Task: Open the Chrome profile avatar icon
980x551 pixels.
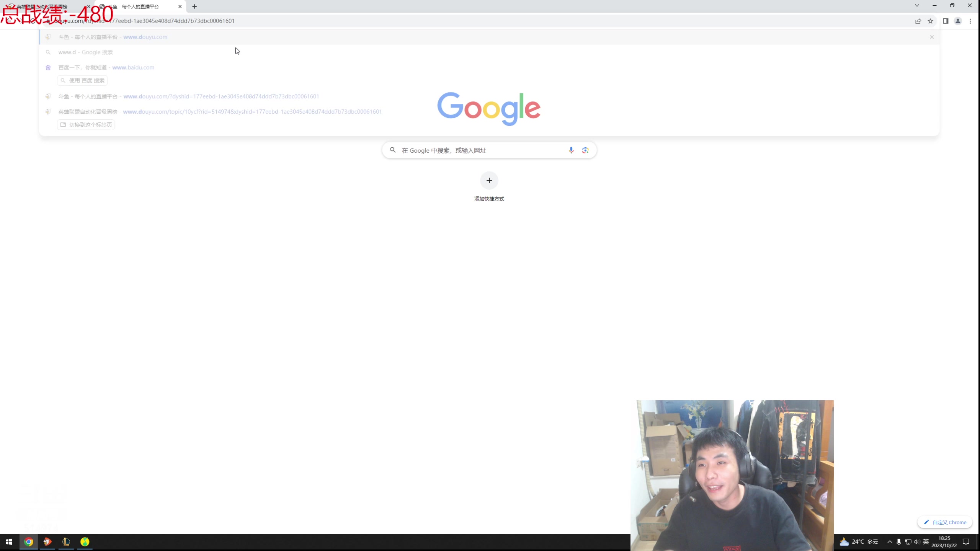Action: coord(958,21)
